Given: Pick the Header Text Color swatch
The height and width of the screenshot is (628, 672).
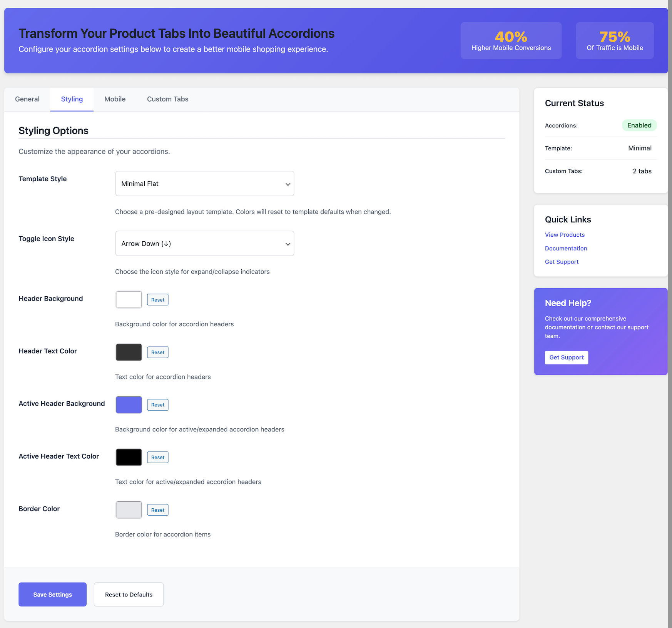Looking at the screenshot, I should [129, 352].
